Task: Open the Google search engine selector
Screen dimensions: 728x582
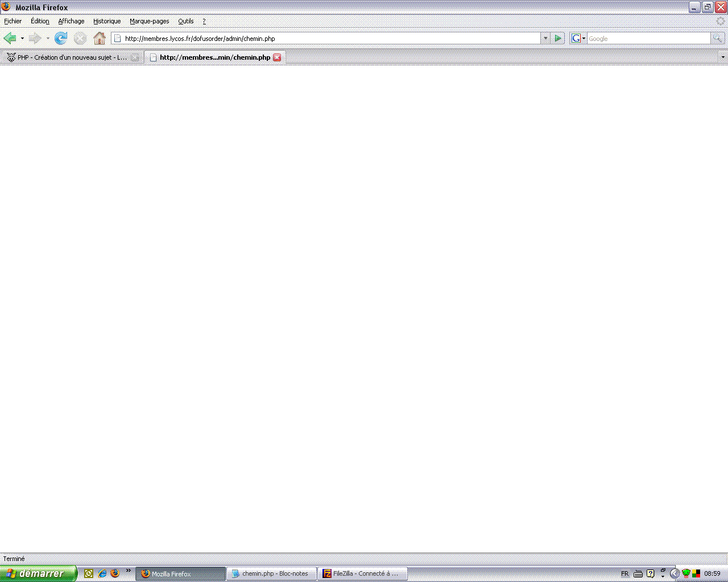Action: [578, 39]
